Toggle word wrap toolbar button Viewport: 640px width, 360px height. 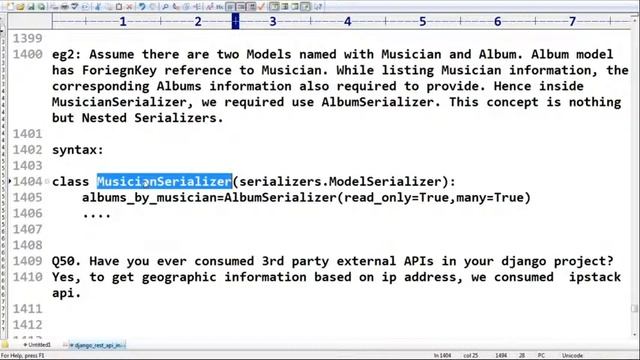[231, 7]
